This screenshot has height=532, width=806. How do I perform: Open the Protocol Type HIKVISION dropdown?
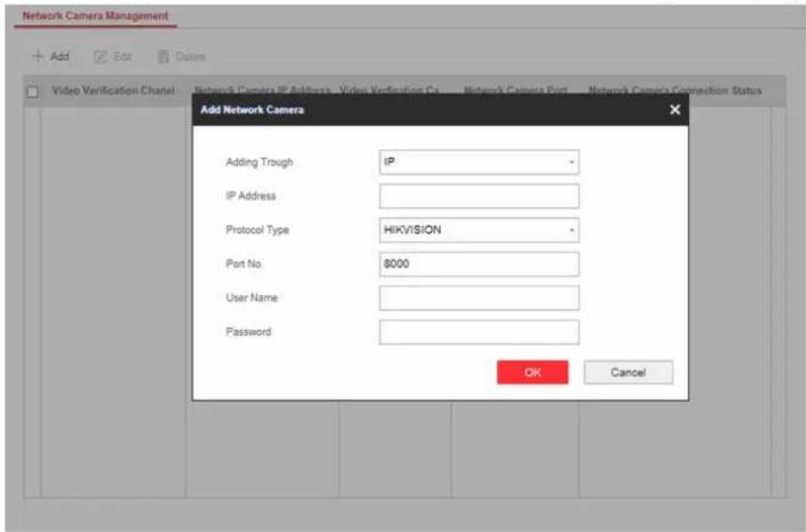click(x=479, y=230)
